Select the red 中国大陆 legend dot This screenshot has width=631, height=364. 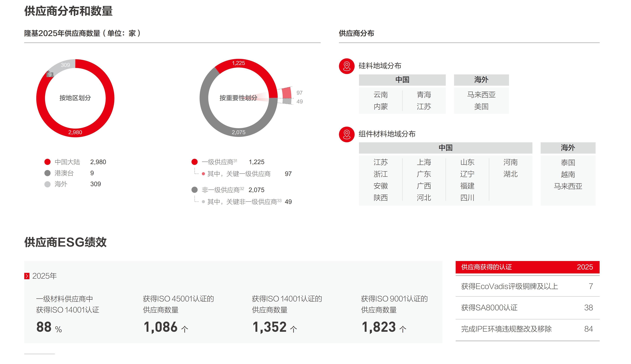[x=47, y=162]
